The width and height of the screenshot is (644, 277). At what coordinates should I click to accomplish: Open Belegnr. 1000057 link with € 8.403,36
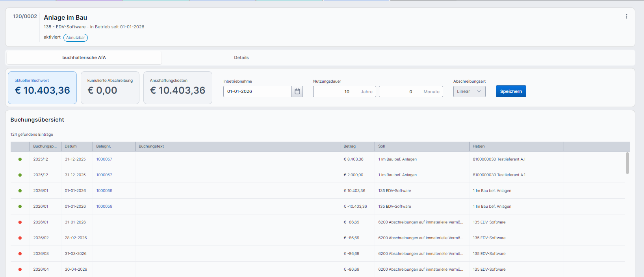point(104,159)
